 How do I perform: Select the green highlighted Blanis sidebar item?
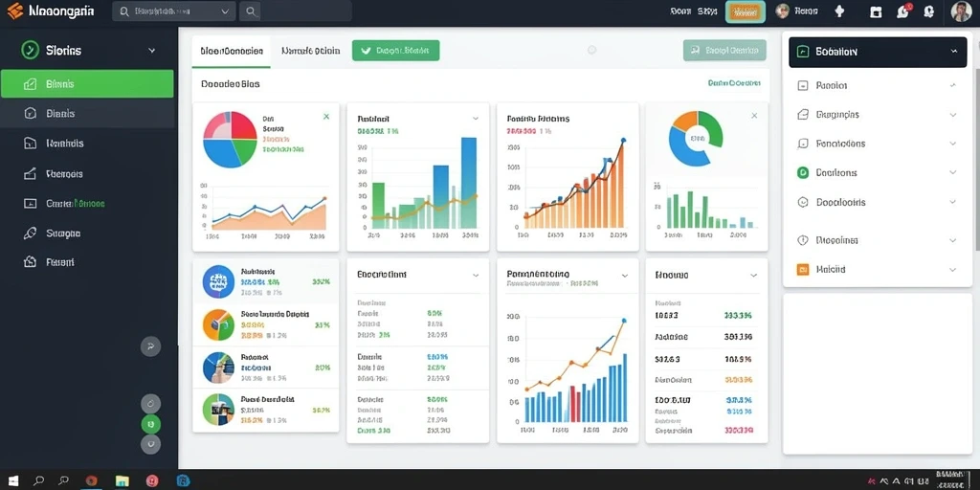pos(87,84)
